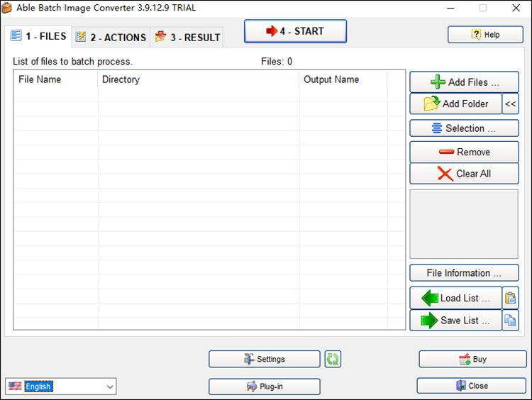Image resolution: width=532 pixels, height=400 pixels.
Task: Collapse side panel with << button
Action: (x=510, y=104)
